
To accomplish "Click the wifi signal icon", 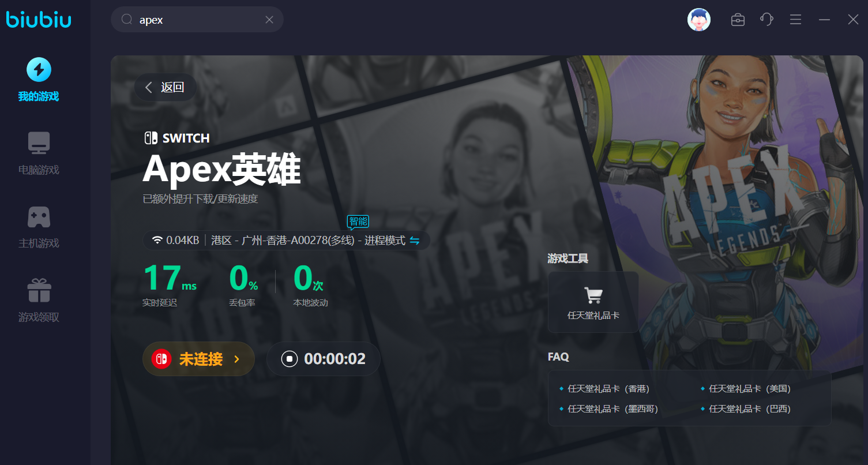I will coord(157,240).
